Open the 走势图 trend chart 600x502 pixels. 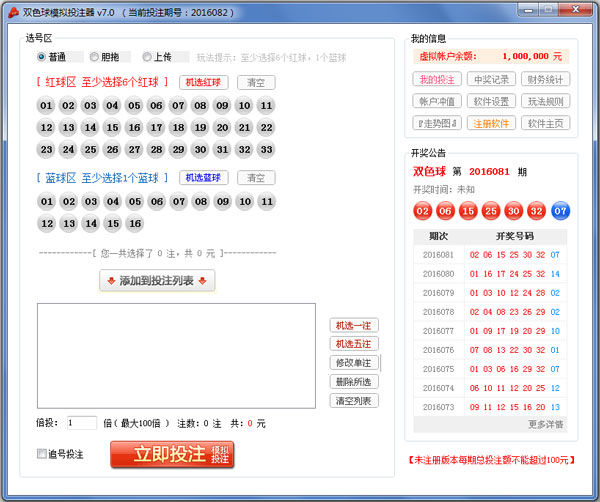click(x=436, y=123)
